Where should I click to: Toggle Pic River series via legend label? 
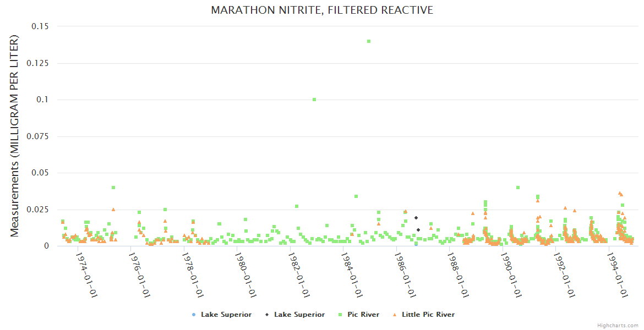click(363, 315)
